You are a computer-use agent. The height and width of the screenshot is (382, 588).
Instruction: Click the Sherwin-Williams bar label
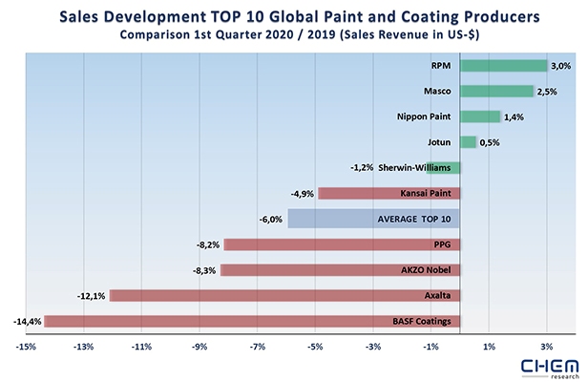click(x=416, y=167)
